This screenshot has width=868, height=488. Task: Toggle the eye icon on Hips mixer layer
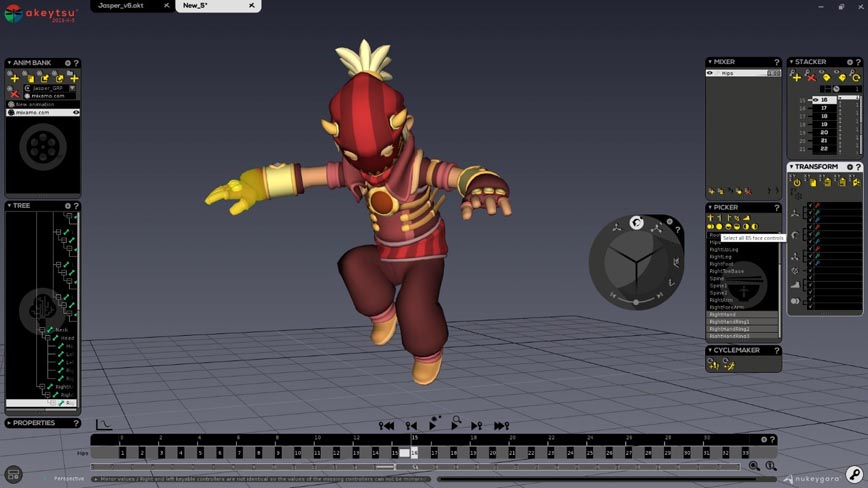click(711, 73)
